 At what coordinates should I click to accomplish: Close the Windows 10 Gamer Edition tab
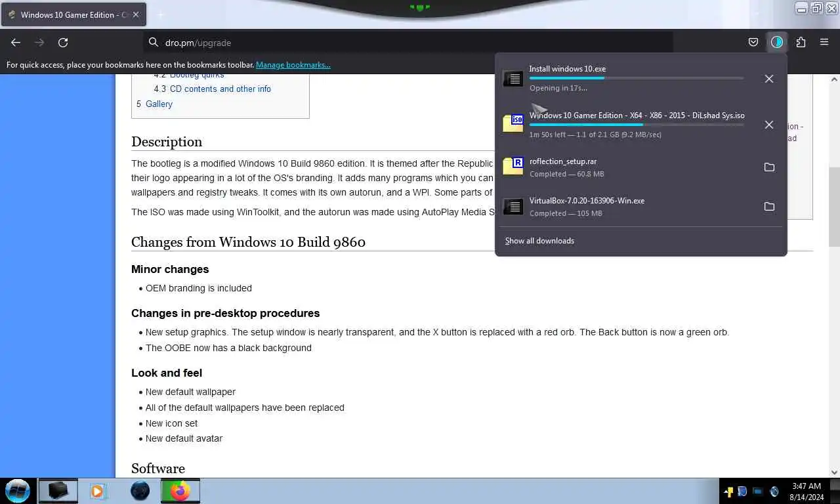tap(136, 14)
